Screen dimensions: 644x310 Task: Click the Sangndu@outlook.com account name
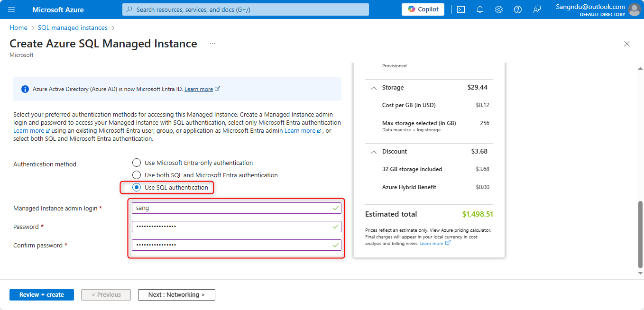(x=590, y=7)
